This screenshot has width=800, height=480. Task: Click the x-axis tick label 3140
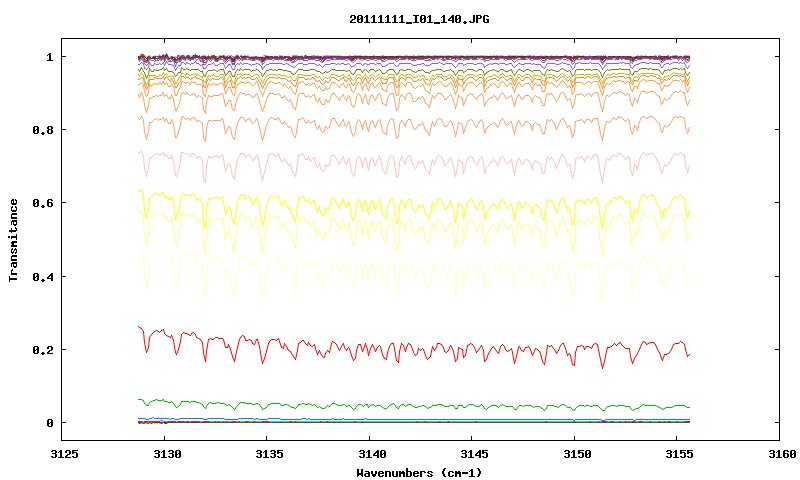pos(372,454)
